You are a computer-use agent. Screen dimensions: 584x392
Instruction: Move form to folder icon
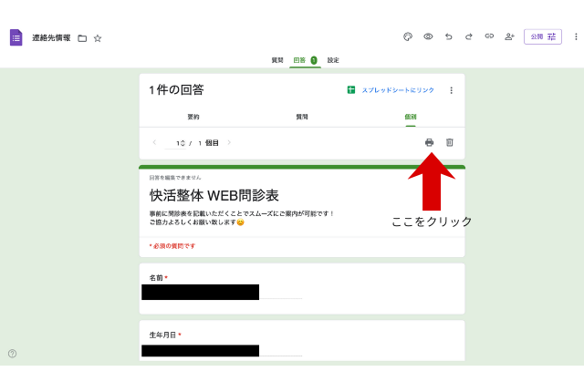point(82,38)
